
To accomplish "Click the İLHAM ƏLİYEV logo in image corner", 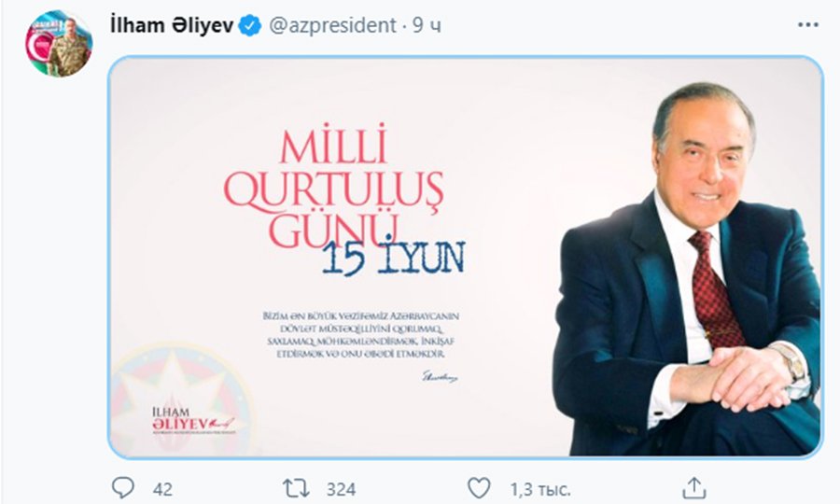I will pos(193,420).
